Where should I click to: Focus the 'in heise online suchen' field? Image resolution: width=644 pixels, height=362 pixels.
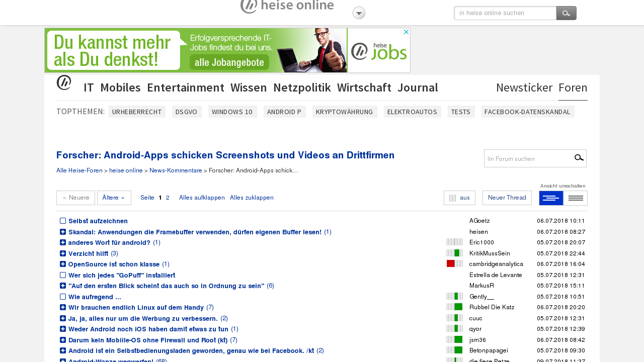pos(505,13)
